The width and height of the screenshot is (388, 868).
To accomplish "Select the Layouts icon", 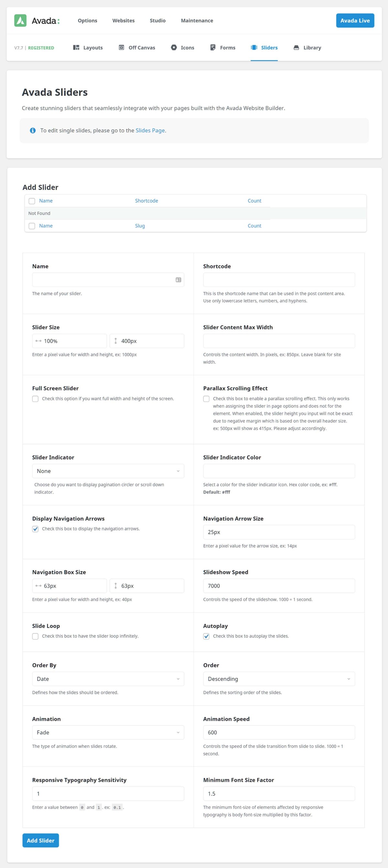I will click(x=76, y=48).
